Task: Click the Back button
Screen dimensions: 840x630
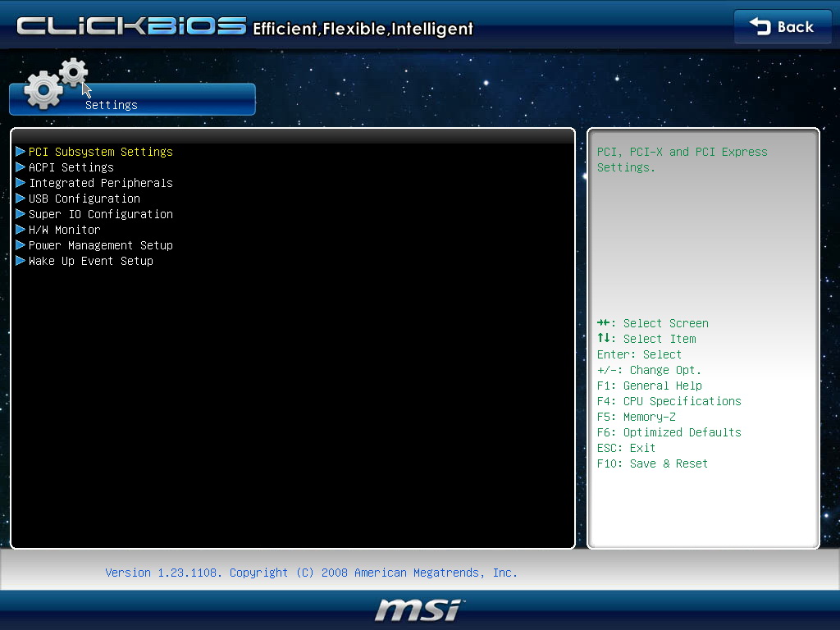Action: click(782, 27)
